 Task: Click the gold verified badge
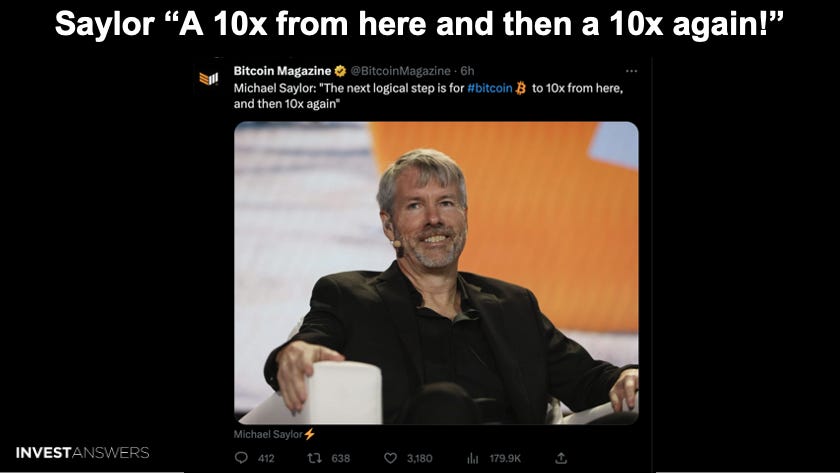click(x=340, y=71)
